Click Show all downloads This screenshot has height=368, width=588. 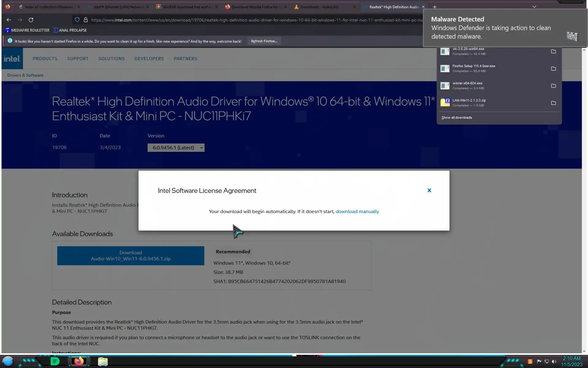coord(456,118)
